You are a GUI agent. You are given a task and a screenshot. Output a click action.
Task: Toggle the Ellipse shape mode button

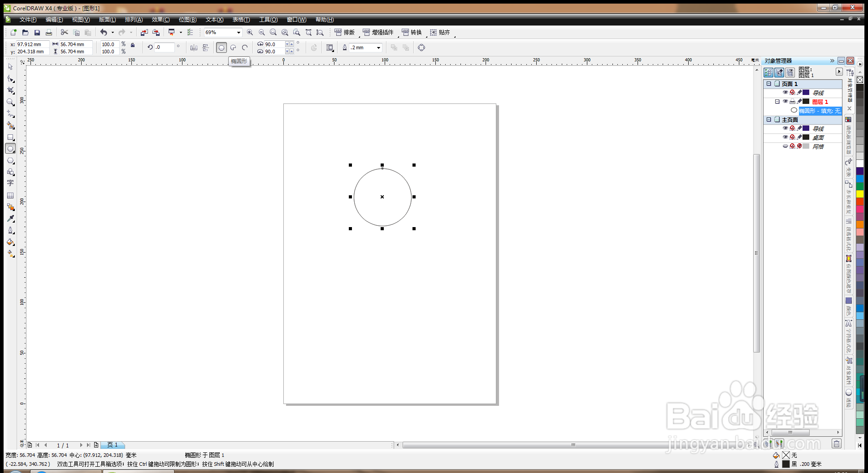(221, 47)
